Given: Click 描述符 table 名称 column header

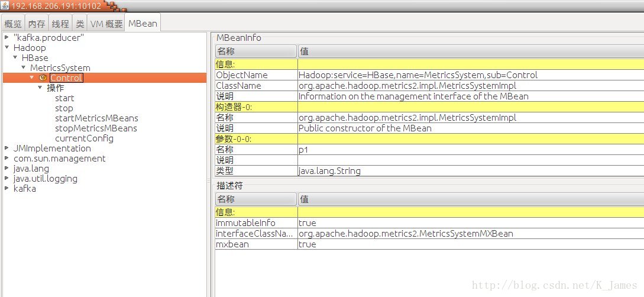Looking at the screenshot, I should point(255,199).
